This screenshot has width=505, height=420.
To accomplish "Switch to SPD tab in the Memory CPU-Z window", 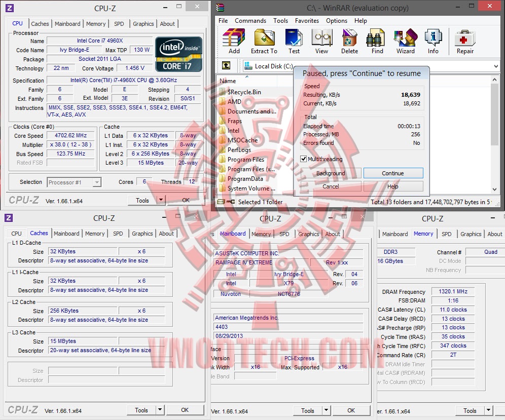I will [x=446, y=234].
